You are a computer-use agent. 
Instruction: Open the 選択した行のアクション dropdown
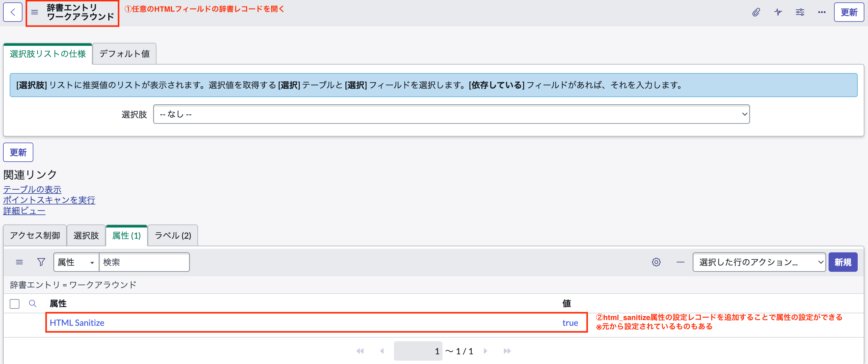pyautogui.click(x=759, y=262)
